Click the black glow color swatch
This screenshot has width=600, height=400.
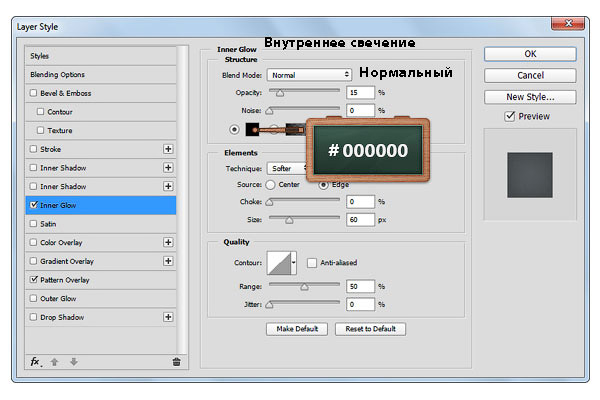click(x=252, y=129)
